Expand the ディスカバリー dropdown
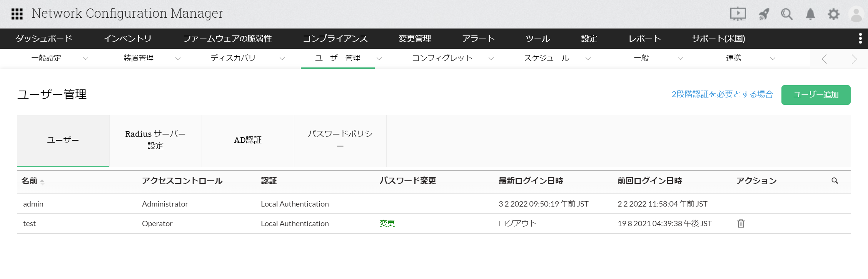 282,59
